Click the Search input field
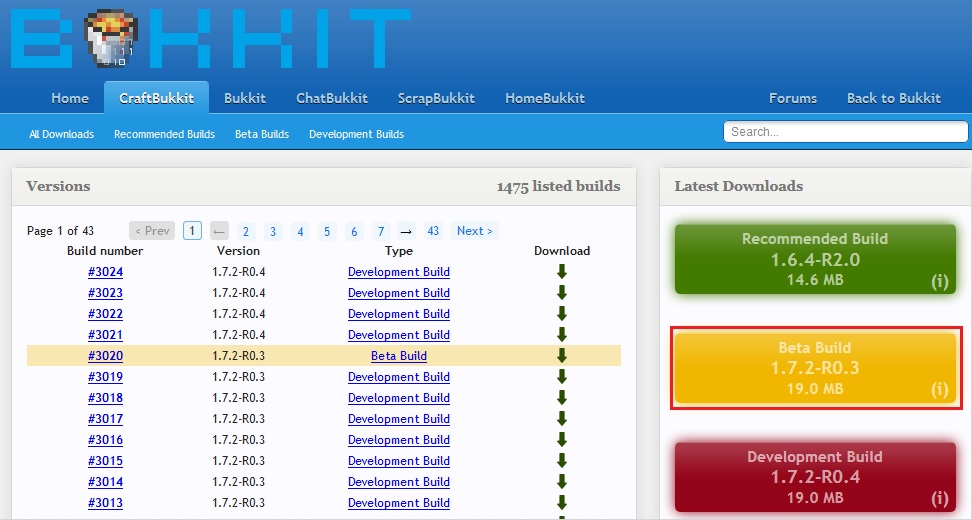972x520 pixels. point(846,131)
